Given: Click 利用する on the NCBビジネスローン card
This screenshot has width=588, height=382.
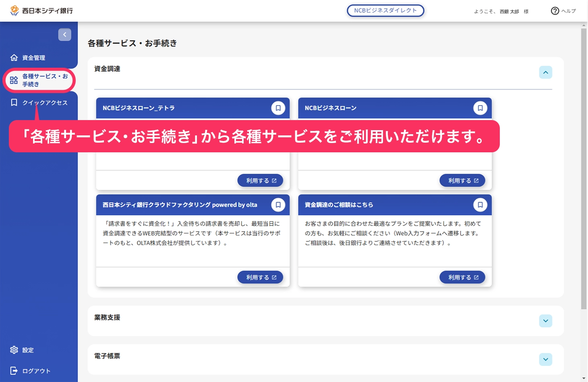Looking at the screenshot, I should coord(462,181).
